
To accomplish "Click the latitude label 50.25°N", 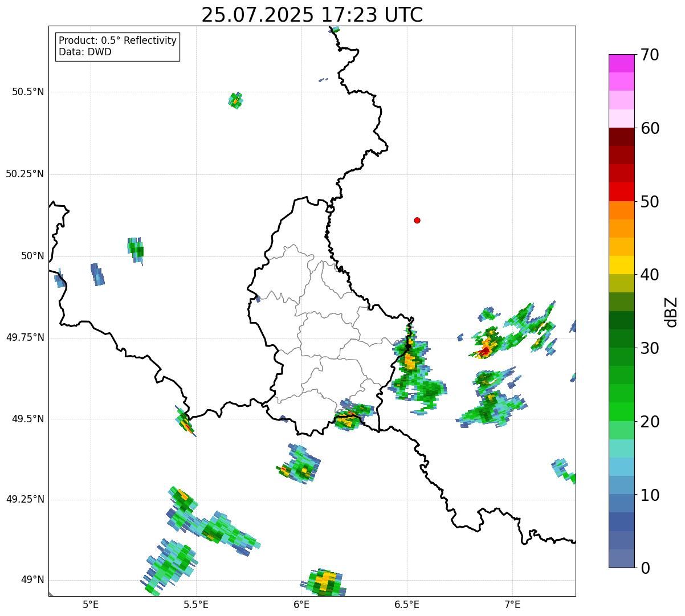I will pos(25,174).
